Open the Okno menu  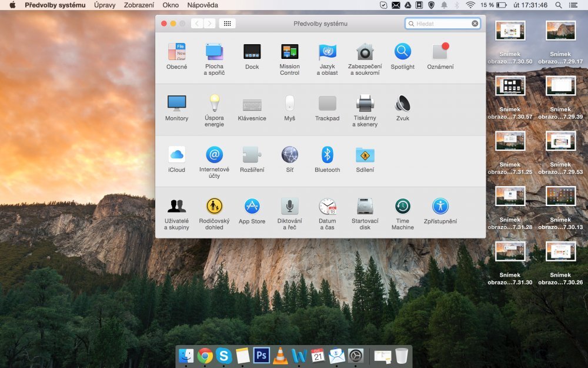[171, 5]
